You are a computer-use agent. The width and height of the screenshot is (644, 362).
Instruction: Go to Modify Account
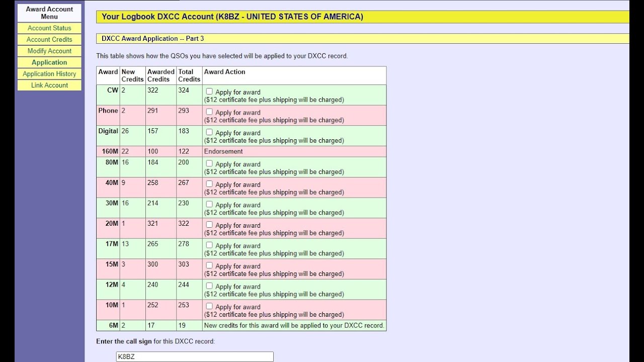click(49, 51)
